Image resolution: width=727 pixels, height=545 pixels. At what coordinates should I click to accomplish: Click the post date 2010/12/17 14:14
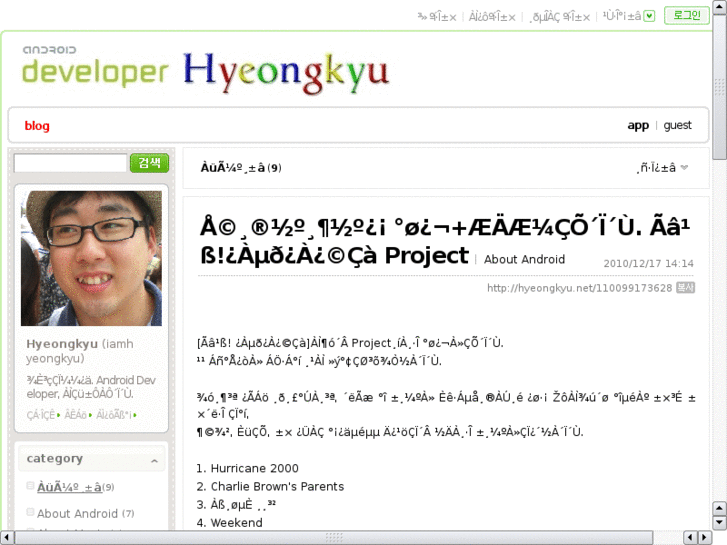648,263
